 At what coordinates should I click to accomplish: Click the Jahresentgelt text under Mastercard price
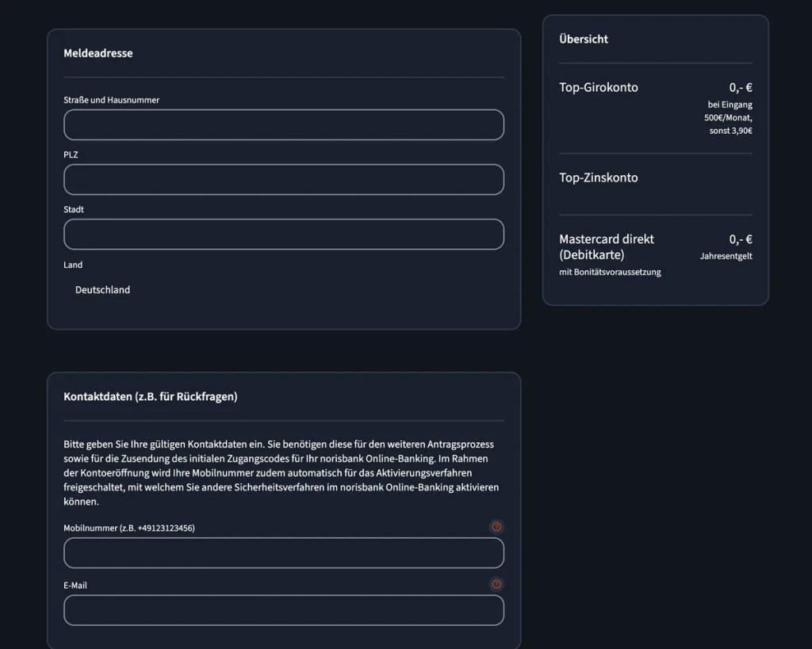726,256
